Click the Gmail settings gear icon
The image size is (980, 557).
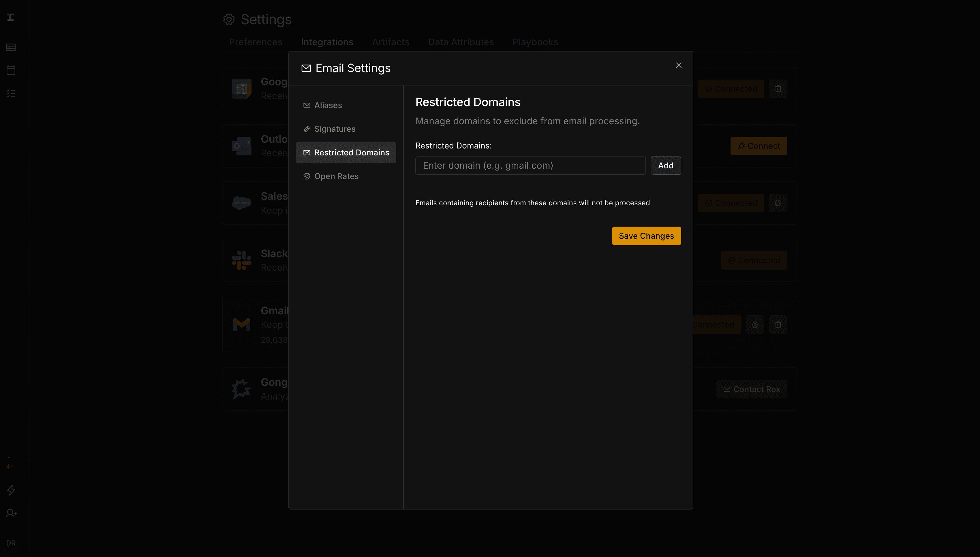point(754,324)
